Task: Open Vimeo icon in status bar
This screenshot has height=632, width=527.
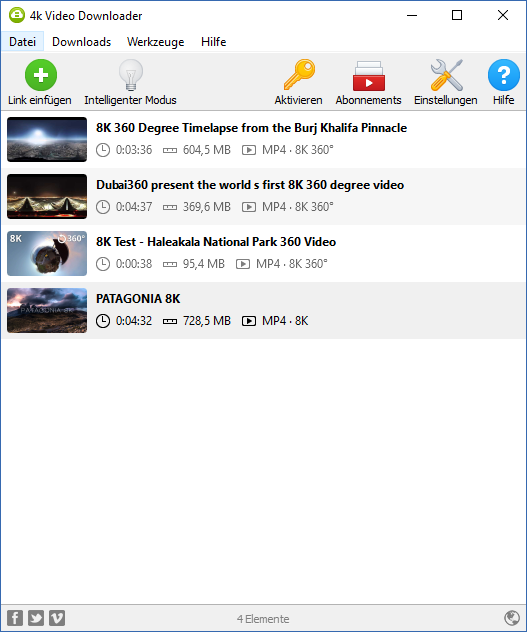Action: click(x=57, y=618)
